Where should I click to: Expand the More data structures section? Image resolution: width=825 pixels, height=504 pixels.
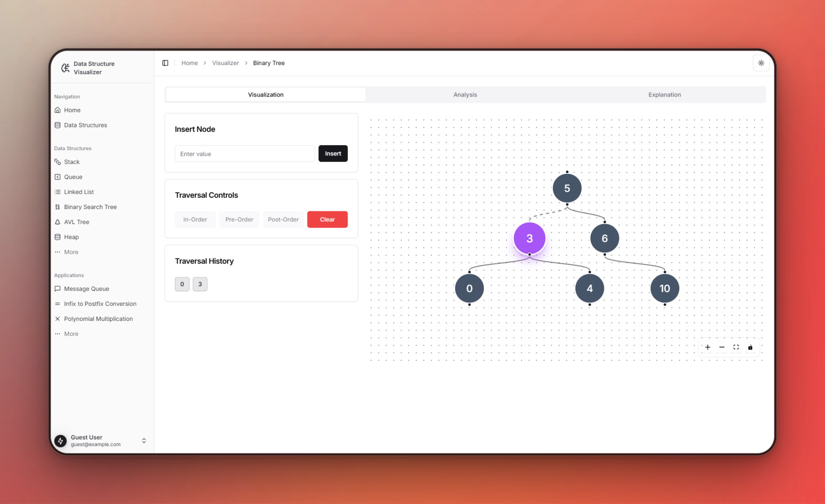[71, 252]
